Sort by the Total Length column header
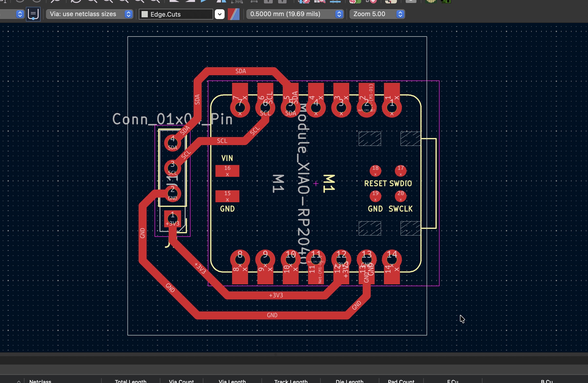Image resolution: width=588 pixels, height=383 pixels. 131,381
